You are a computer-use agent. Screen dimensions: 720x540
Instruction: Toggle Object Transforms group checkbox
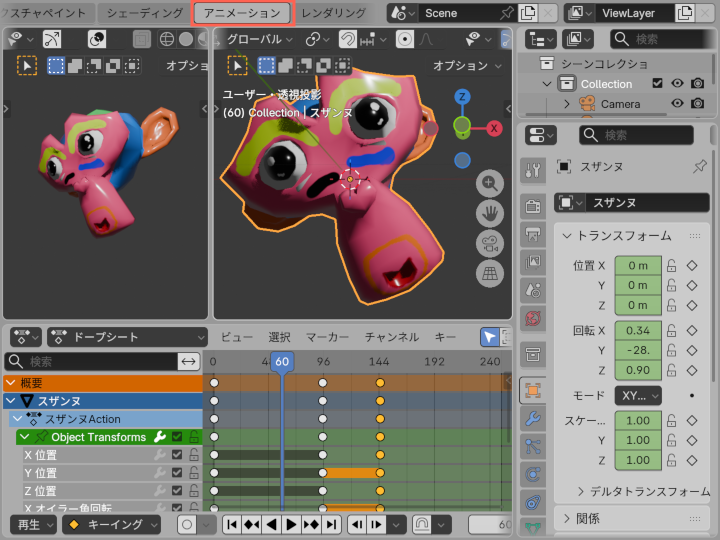coord(177,437)
